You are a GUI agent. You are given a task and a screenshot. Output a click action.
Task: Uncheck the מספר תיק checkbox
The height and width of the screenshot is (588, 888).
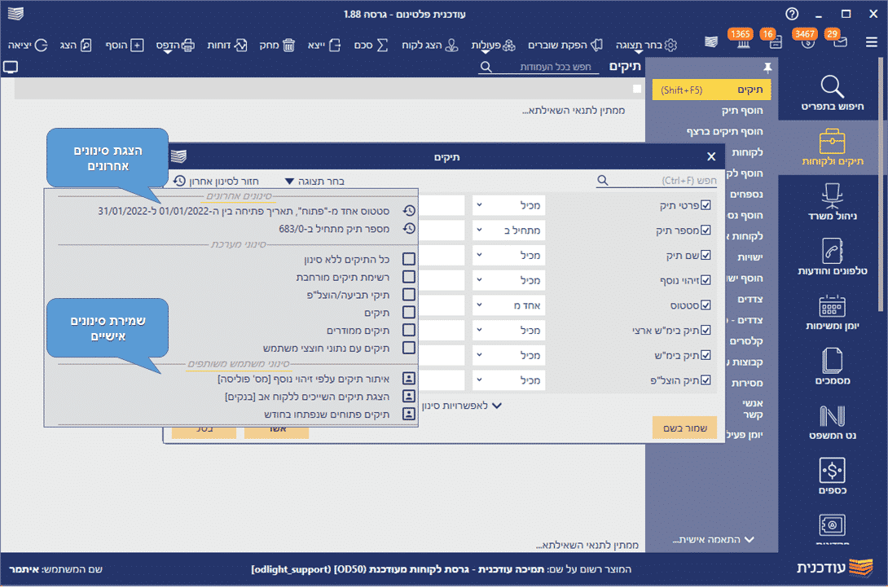pos(706,230)
